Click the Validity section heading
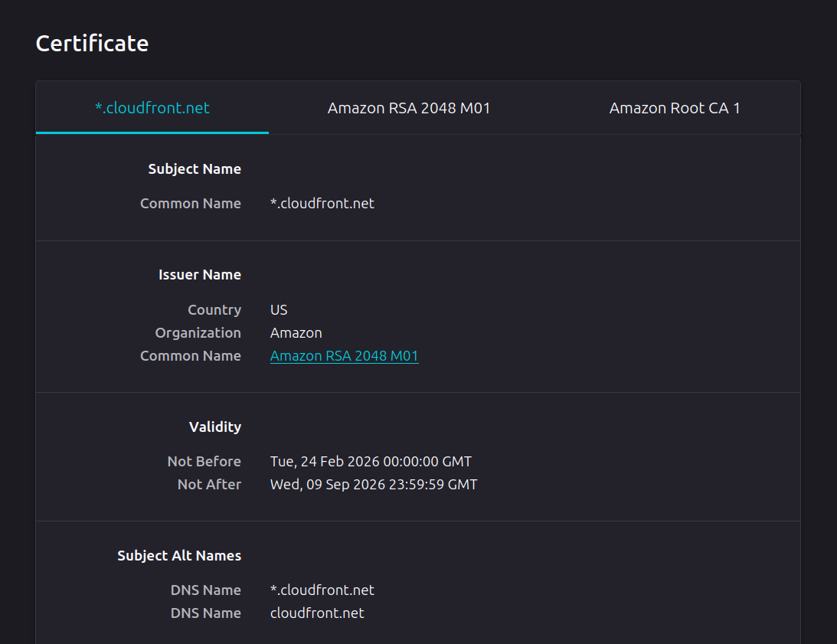The width and height of the screenshot is (837, 644). pyautogui.click(x=214, y=427)
